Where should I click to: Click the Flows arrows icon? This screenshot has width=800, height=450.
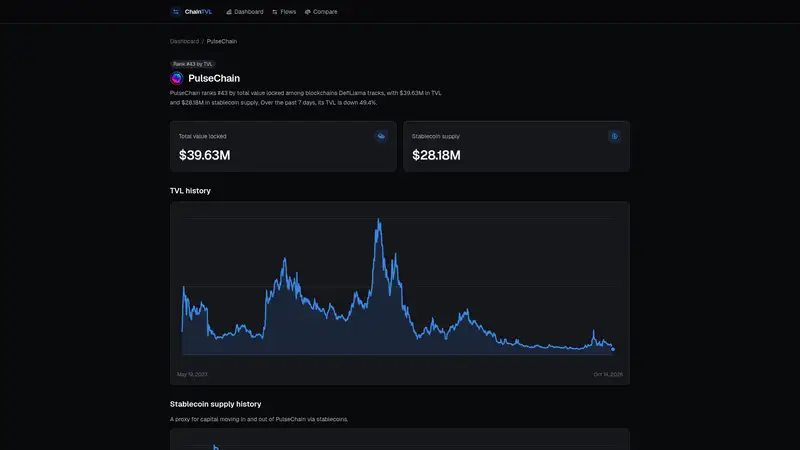coord(275,12)
